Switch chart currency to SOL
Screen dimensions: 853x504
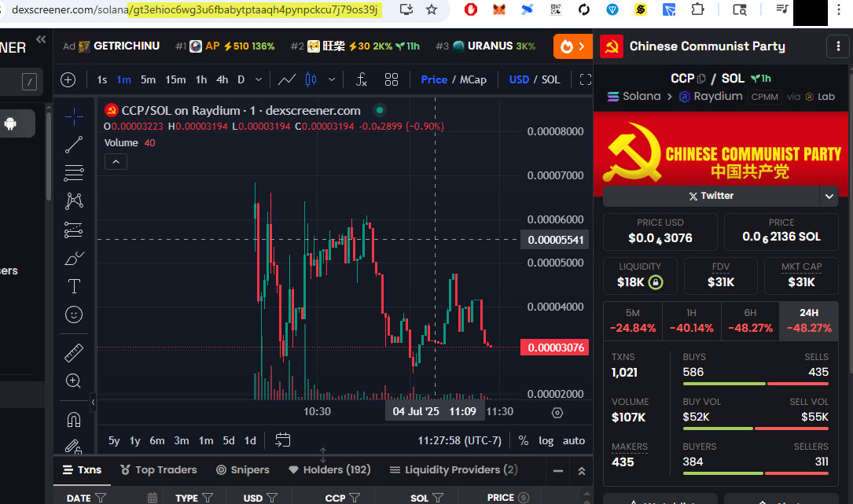click(x=550, y=80)
